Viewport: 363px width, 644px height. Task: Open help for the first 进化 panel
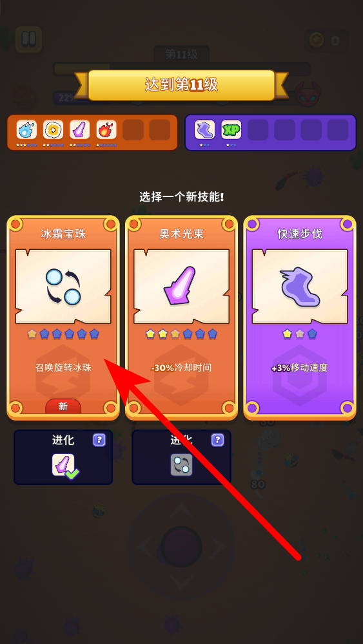click(x=99, y=440)
